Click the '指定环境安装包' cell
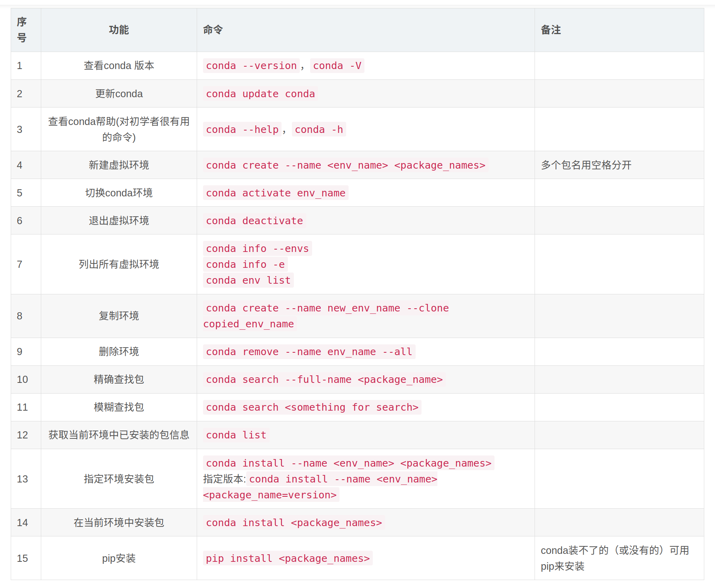 119,479
